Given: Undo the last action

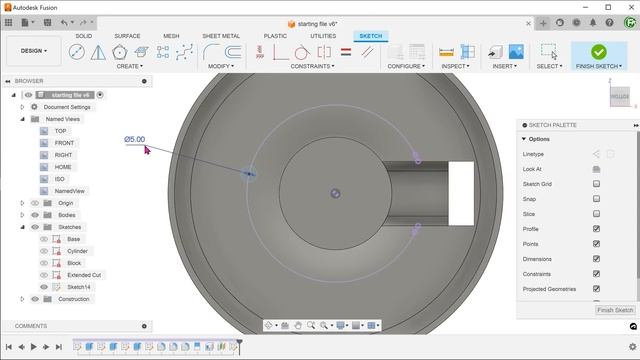Looking at the screenshot, I should (64, 23).
